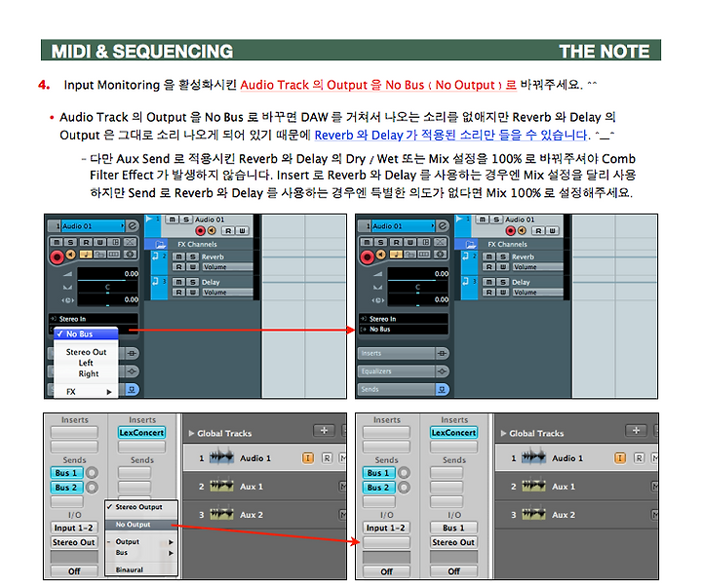Open the Audio 01 name dropdown above the open bus menu
Viewport: 702px width, 588px height.
coord(93,225)
